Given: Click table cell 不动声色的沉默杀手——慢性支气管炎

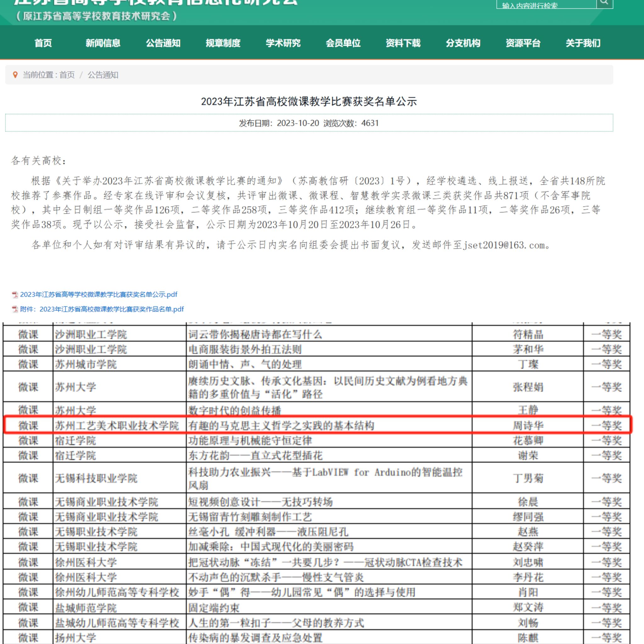Looking at the screenshot, I should (x=329, y=577).
